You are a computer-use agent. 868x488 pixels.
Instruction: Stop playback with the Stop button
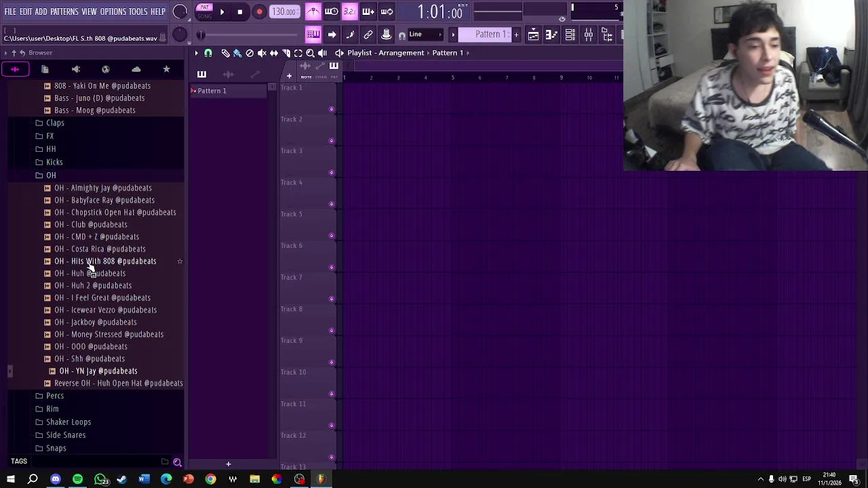coord(239,12)
